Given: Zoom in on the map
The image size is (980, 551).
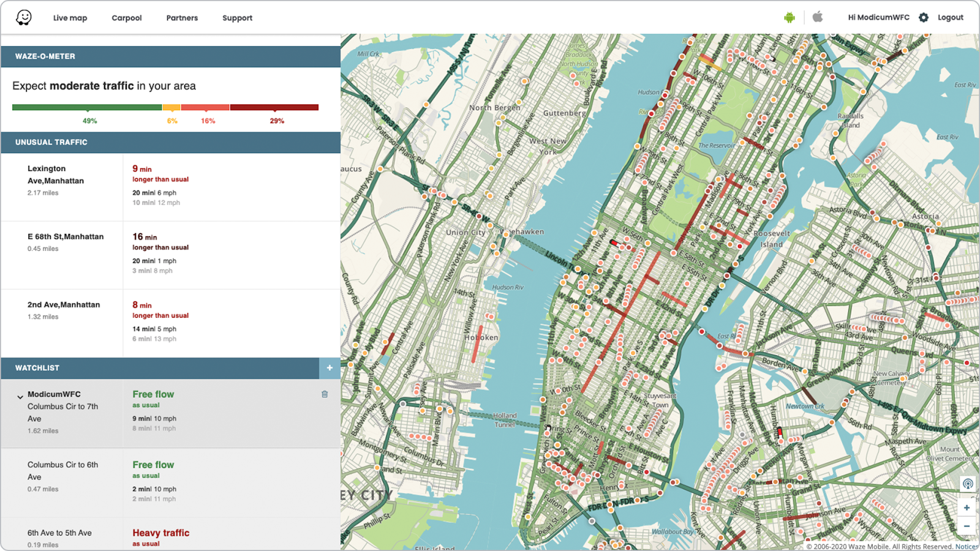Looking at the screenshot, I should (x=967, y=508).
